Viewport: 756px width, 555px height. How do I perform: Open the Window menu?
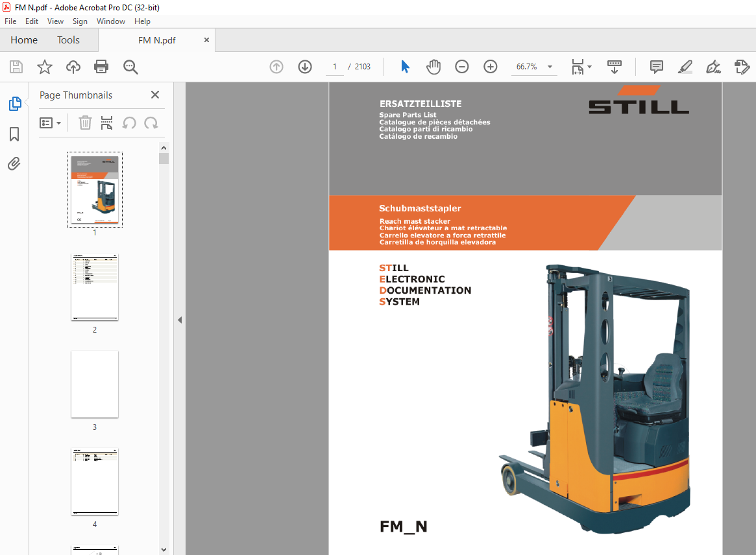[x=111, y=21]
